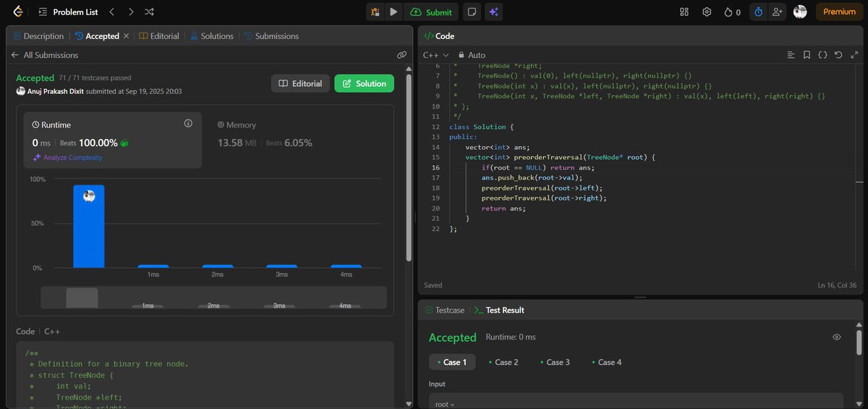Reset code with the undo arrow icon

click(838, 55)
